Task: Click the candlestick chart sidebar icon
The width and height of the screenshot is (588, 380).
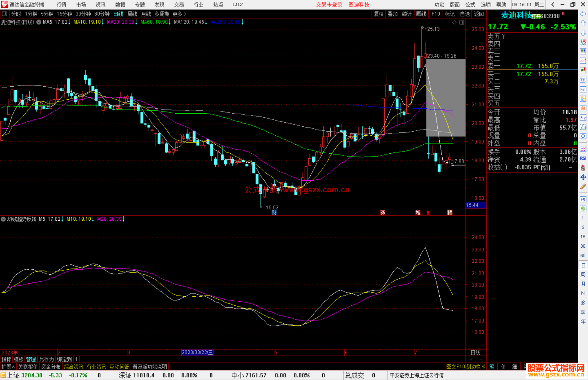Action: point(583,70)
